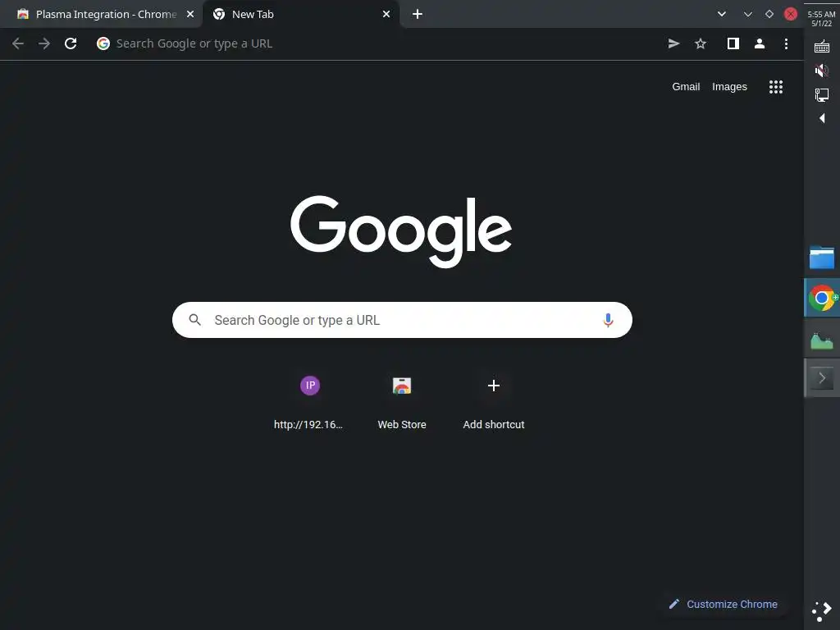This screenshot has width=840, height=630.
Task: Toggle the muted volume tray icon
Action: coord(822,71)
